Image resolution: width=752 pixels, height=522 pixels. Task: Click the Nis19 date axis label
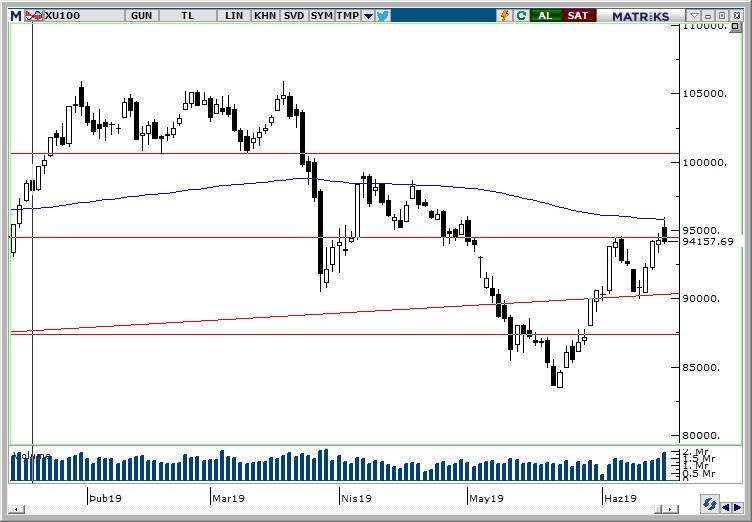[356, 498]
